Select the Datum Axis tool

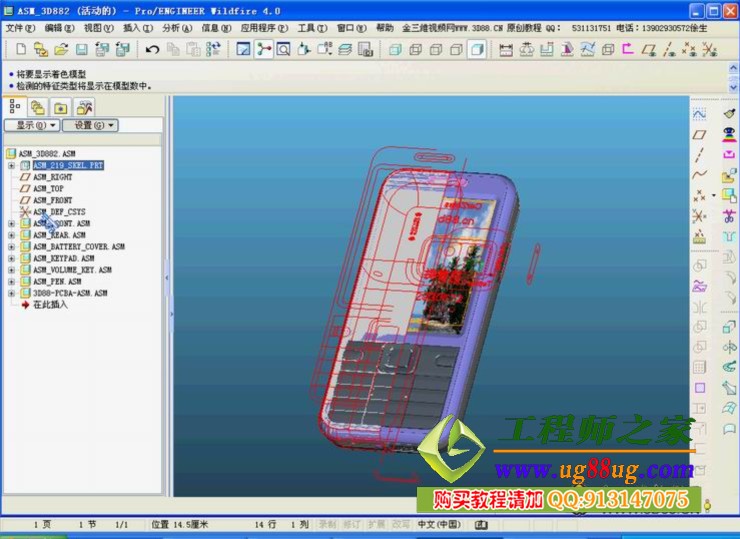tap(699, 155)
